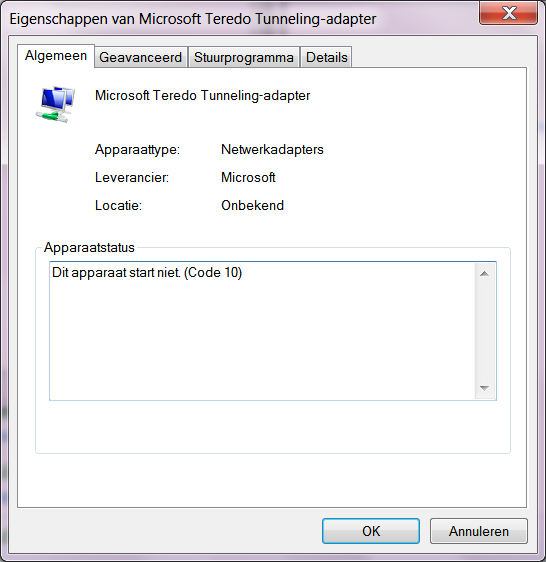Viewport: 546px width, 562px height.
Task: Click the dialog title bar text
Action: [193, 19]
